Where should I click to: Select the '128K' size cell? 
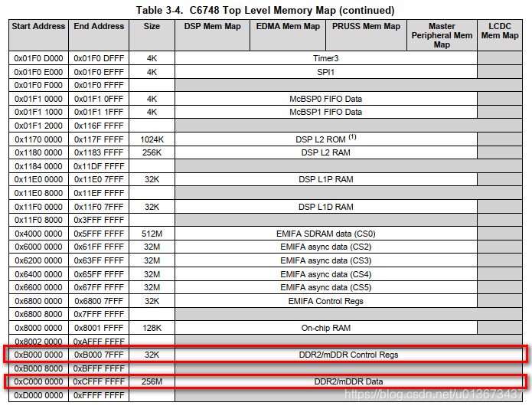(x=152, y=328)
